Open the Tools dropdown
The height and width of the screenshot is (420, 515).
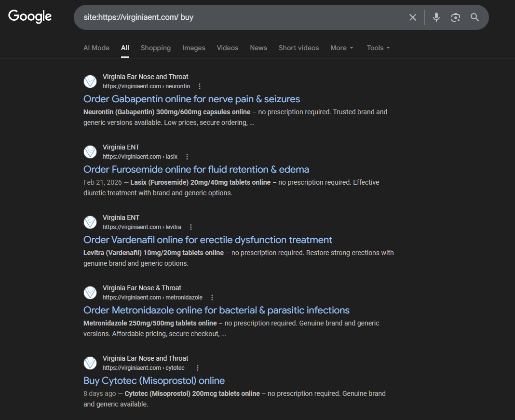378,48
